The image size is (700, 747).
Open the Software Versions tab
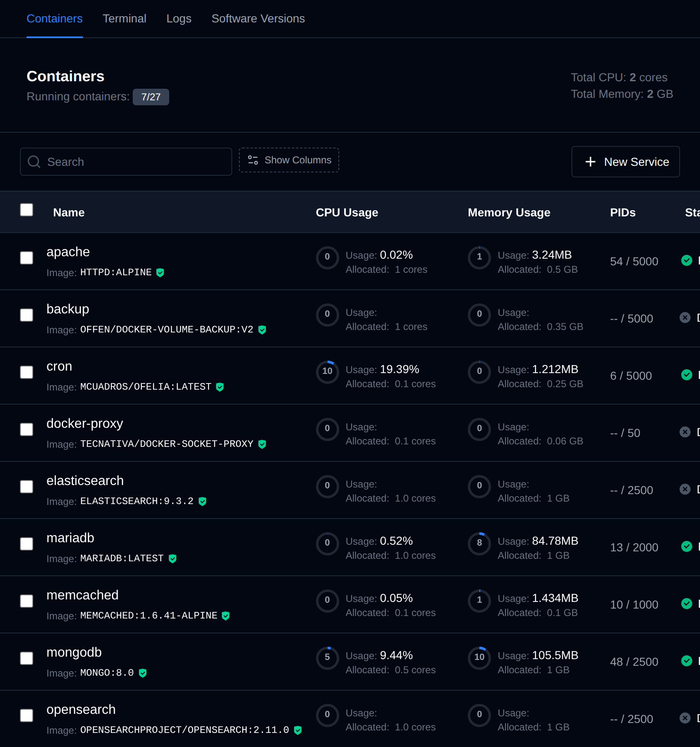pyautogui.click(x=258, y=19)
